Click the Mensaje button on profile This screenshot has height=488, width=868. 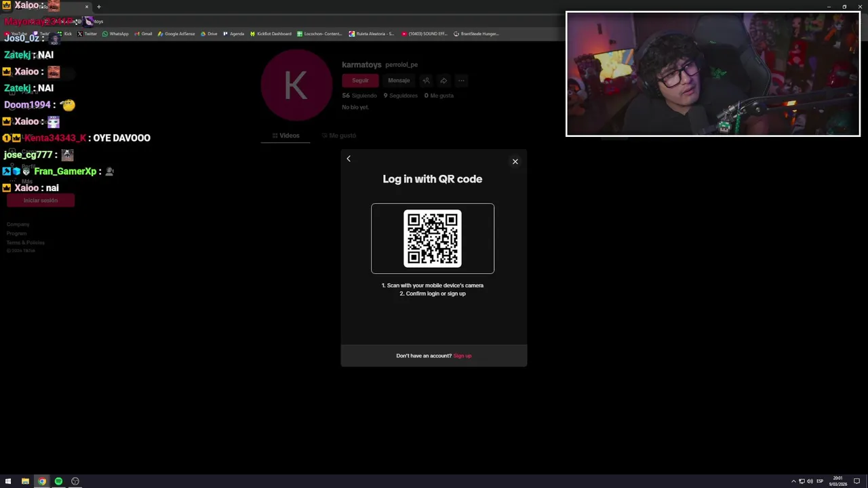pyautogui.click(x=399, y=81)
